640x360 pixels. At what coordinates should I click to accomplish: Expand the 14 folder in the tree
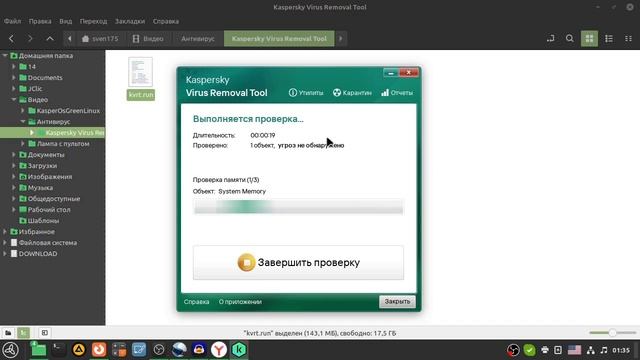(14, 67)
